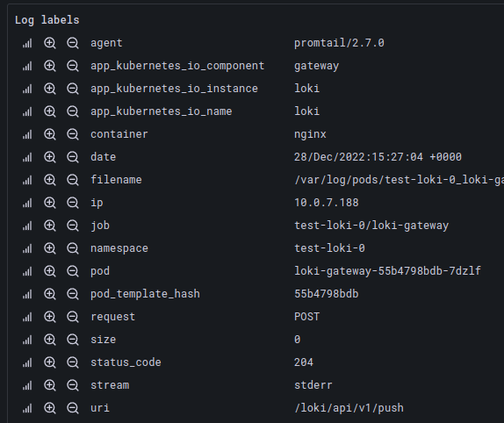
Task: Filter for stream stderr value
Action: point(50,385)
